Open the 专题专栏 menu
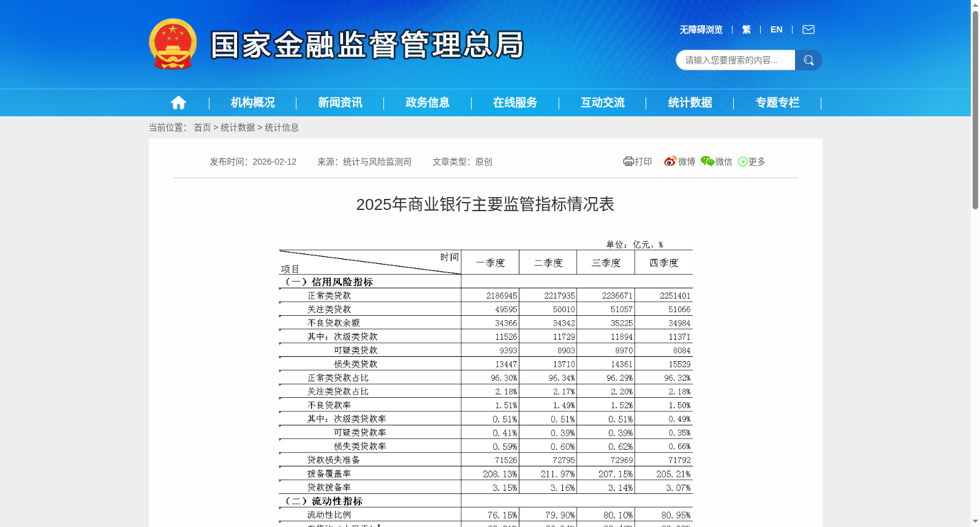Screen dimensions: 980x527 (x=778, y=103)
